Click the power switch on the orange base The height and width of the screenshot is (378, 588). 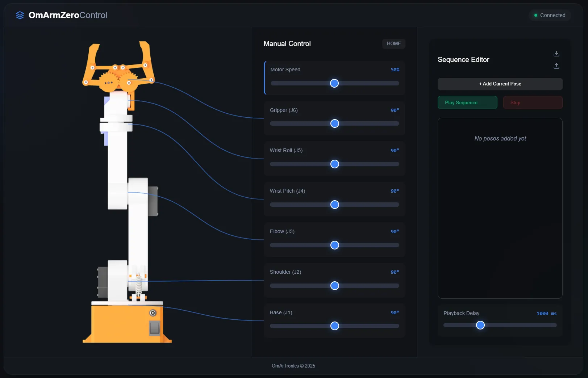click(x=155, y=328)
